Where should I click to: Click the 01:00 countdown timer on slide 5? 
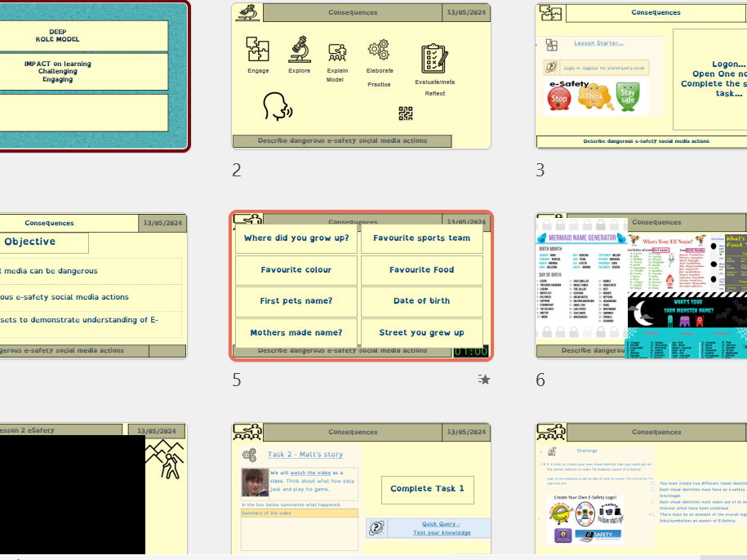pos(471,350)
